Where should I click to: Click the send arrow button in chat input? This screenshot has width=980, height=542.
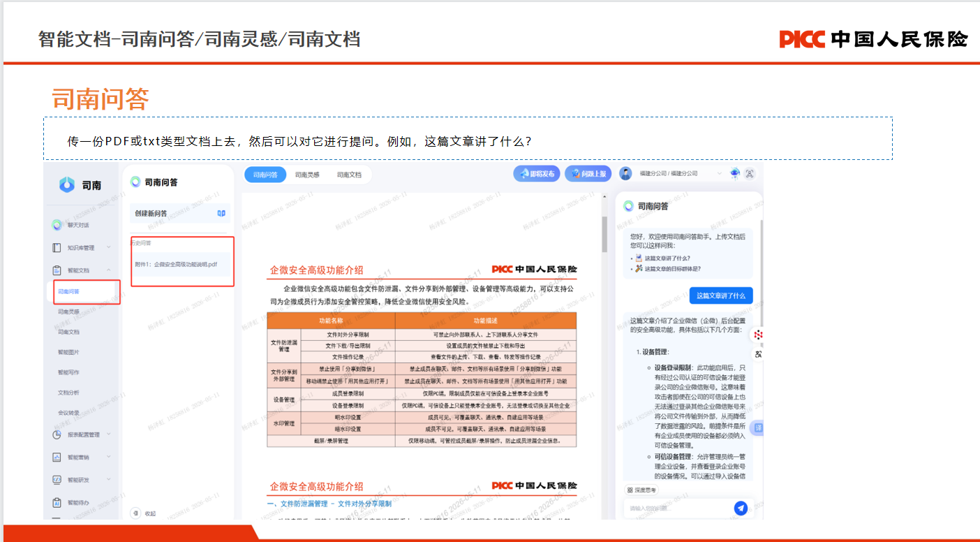(x=741, y=508)
